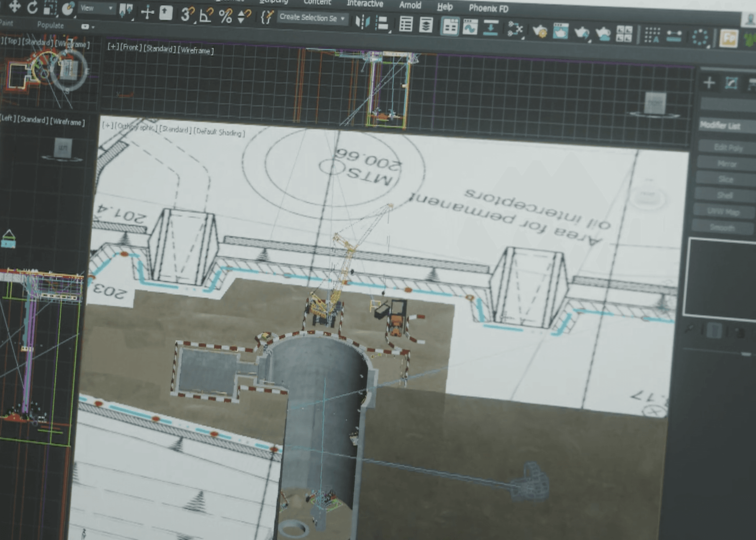Open the Curve Editor icon
The image size is (756, 540).
coord(470,27)
